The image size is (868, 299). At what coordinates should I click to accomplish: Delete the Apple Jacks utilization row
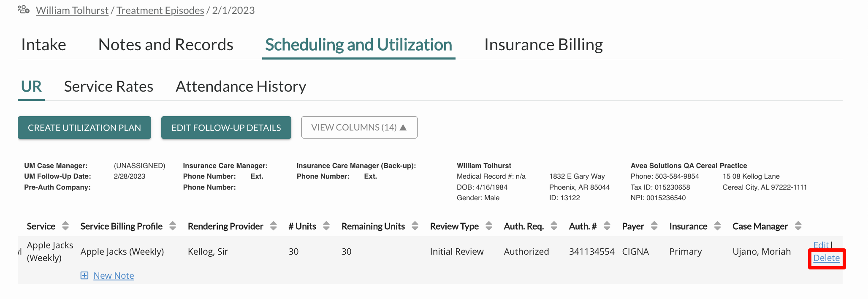(x=826, y=258)
